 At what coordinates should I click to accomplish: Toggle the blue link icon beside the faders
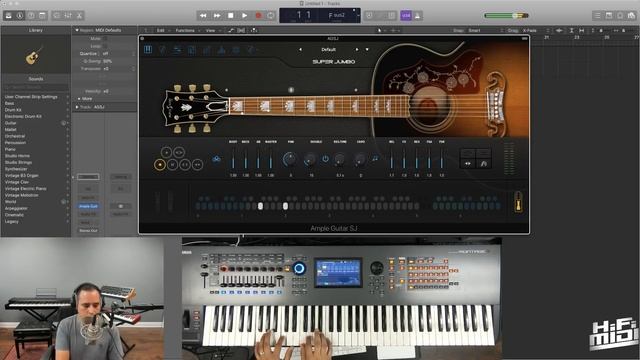click(x=216, y=159)
